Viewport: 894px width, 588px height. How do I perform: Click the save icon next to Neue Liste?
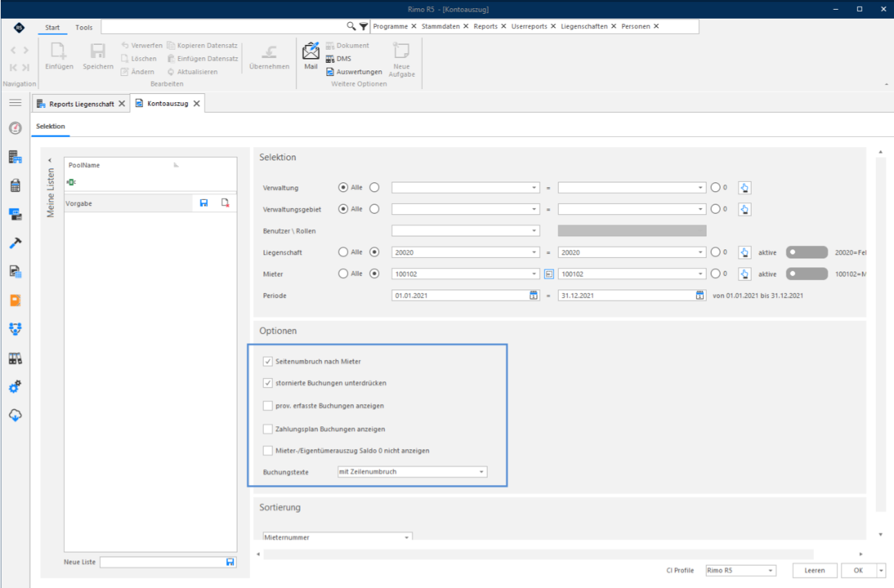[230, 562]
